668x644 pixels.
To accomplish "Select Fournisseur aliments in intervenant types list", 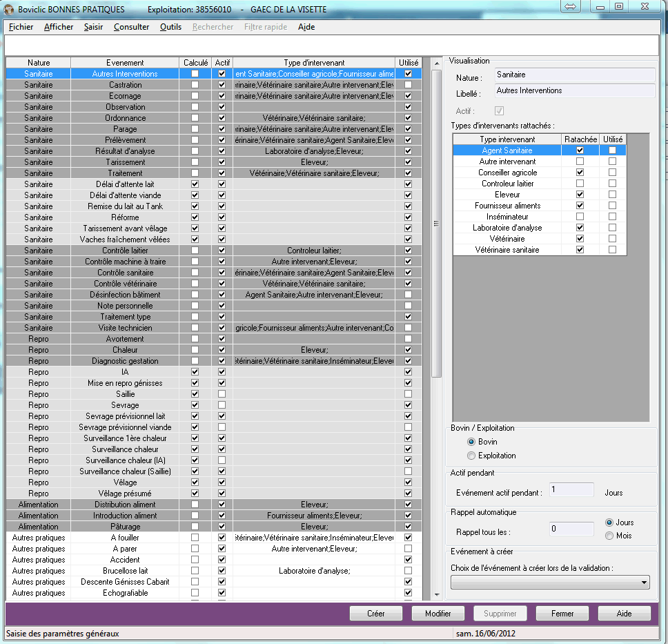I will tap(540, 206).
